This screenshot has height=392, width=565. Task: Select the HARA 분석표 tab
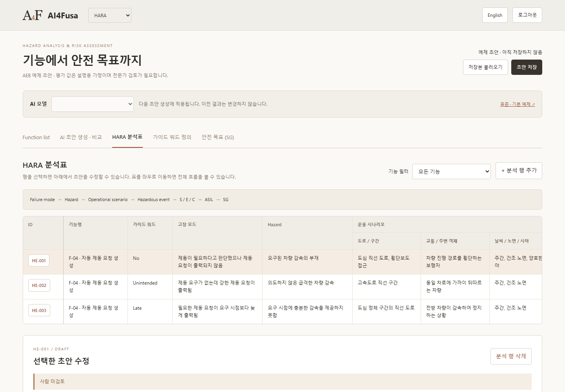click(x=127, y=137)
